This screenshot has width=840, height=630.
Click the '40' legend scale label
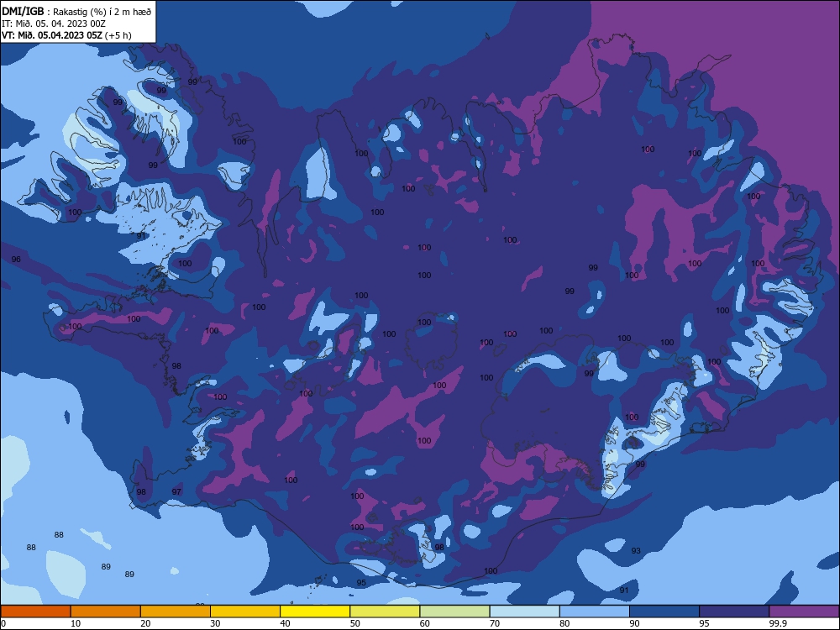[285, 623]
